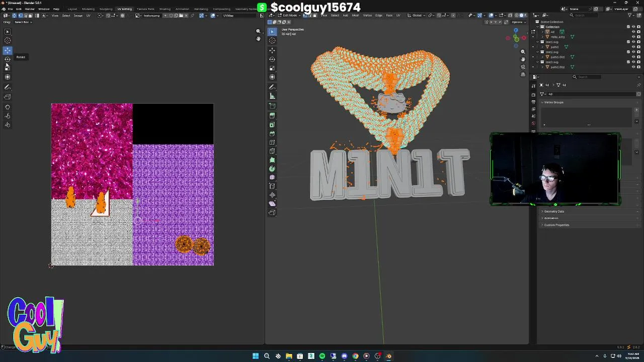Disable render camera for path1 object
Image resolution: width=644 pixels, height=362 pixels.
(639, 47)
